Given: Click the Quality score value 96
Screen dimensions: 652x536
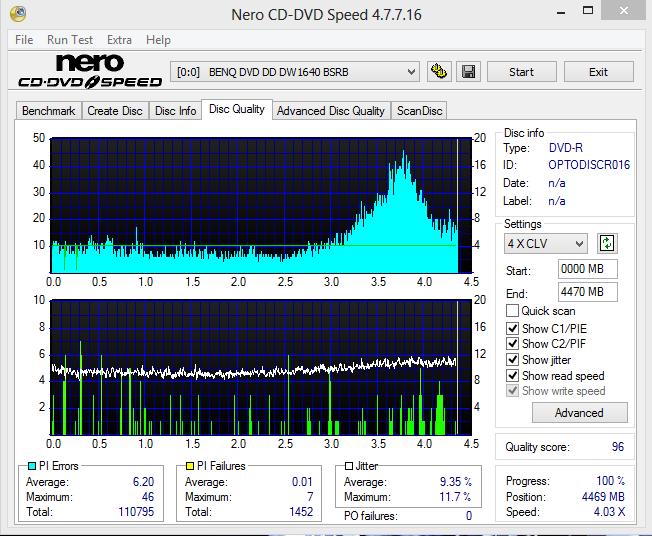Looking at the screenshot, I should [618, 447].
